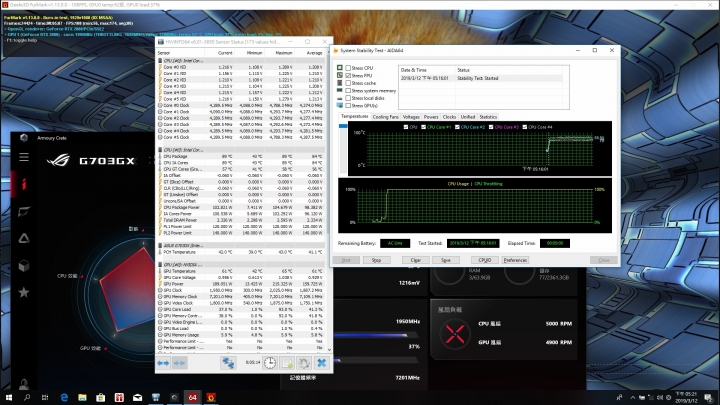
Task: Switch to Voltages tab
Action: [411, 117]
